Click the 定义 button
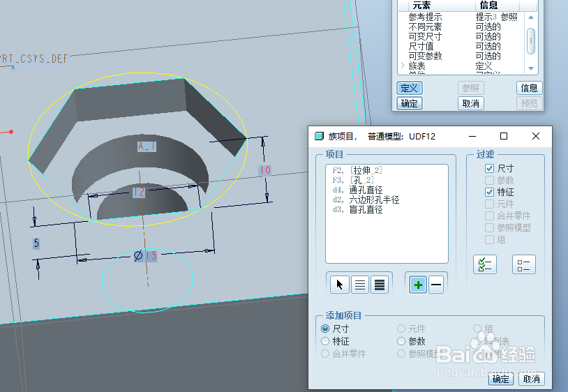Viewport: 568px width, 392px height. (x=410, y=88)
